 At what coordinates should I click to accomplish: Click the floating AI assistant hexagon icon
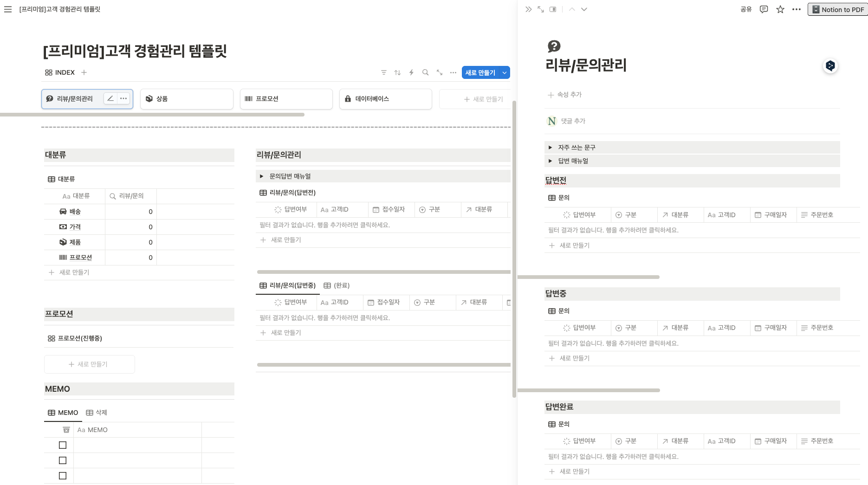[830, 66]
